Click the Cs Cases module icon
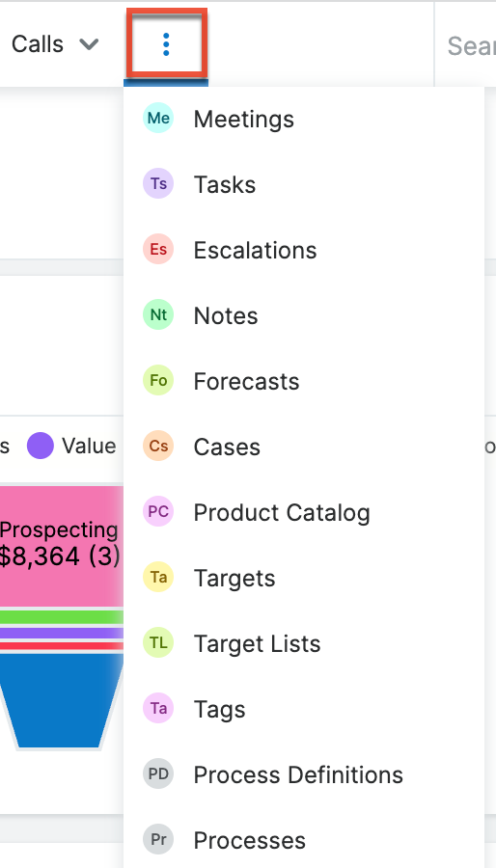496x868 pixels. 158,446
